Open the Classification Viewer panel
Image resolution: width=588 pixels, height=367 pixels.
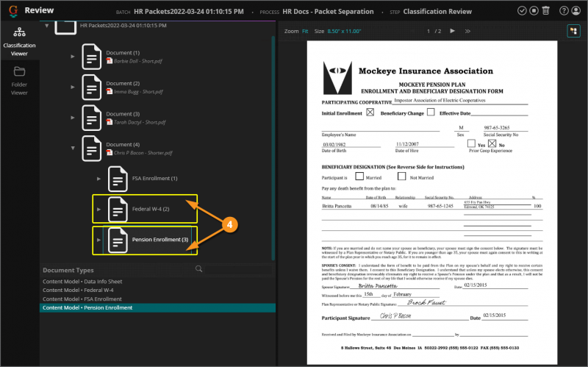(x=19, y=41)
